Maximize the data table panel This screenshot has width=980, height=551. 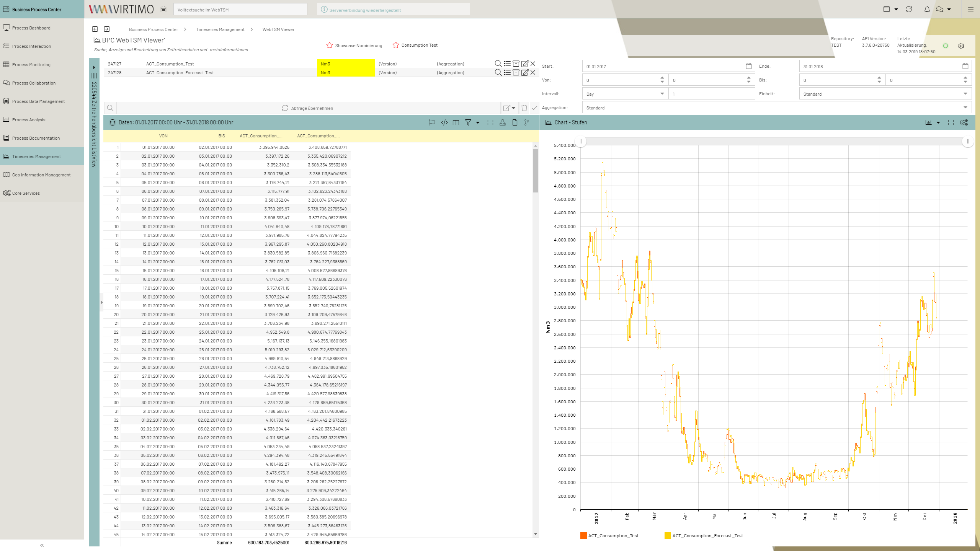point(490,122)
